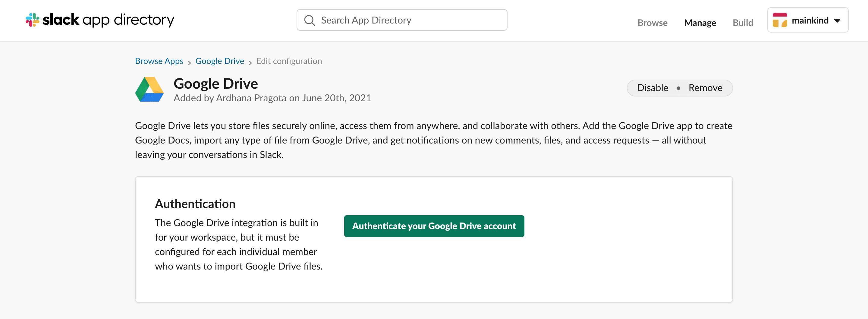Click the mainkind workspace avatar icon
Image resolution: width=868 pixels, height=319 pixels.
(x=780, y=20)
